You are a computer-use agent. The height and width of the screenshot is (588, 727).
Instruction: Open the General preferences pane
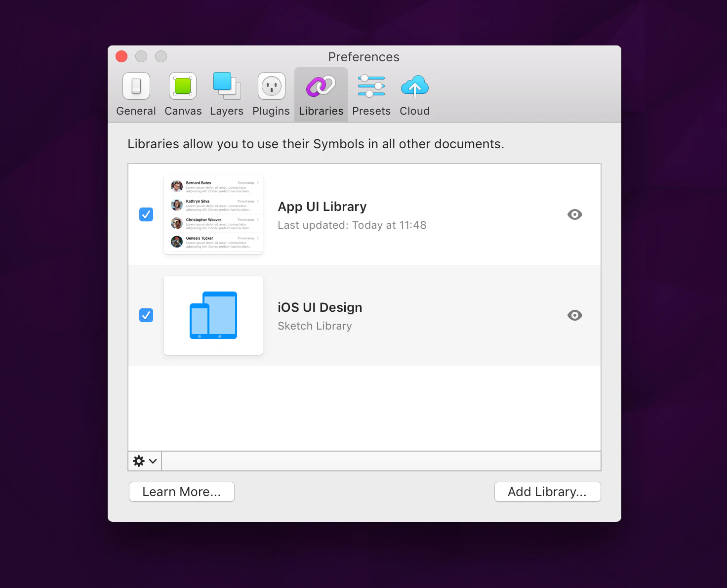point(136,95)
